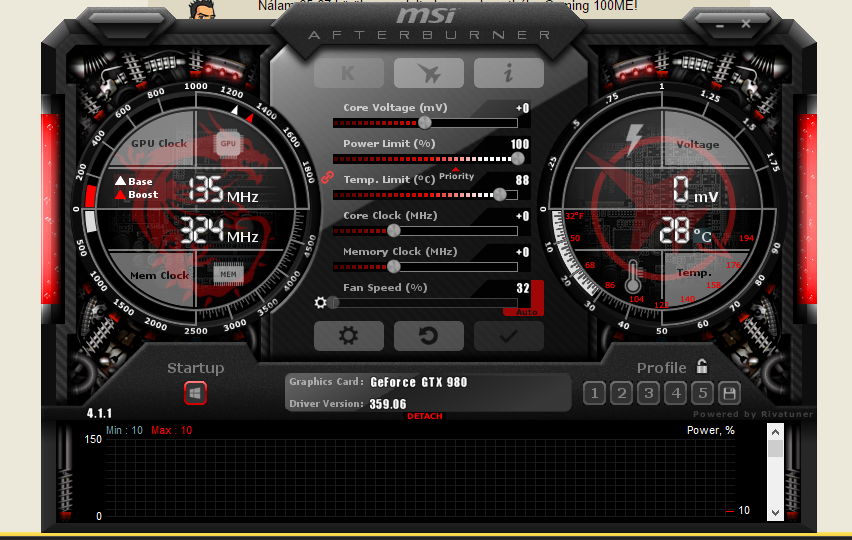Click the Temp. Limit slider handle
Screen dimensions: 852x540
coord(500,194)
